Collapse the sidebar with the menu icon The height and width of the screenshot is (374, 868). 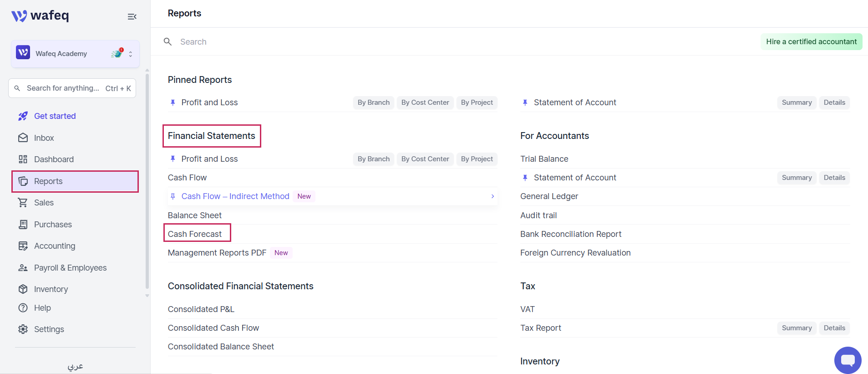[132, 17]
